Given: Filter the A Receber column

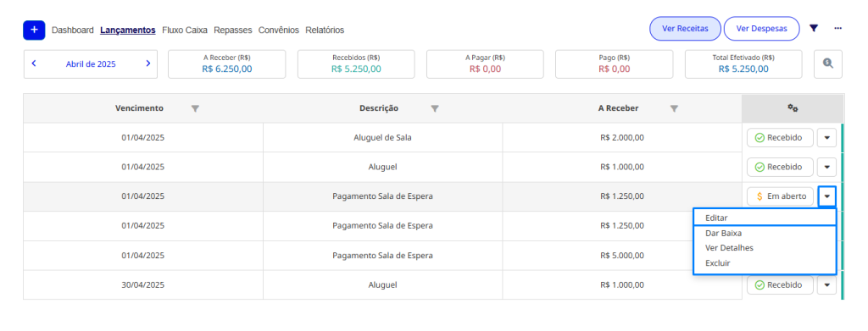Looking at the screenshot, I should click(674, 109).
